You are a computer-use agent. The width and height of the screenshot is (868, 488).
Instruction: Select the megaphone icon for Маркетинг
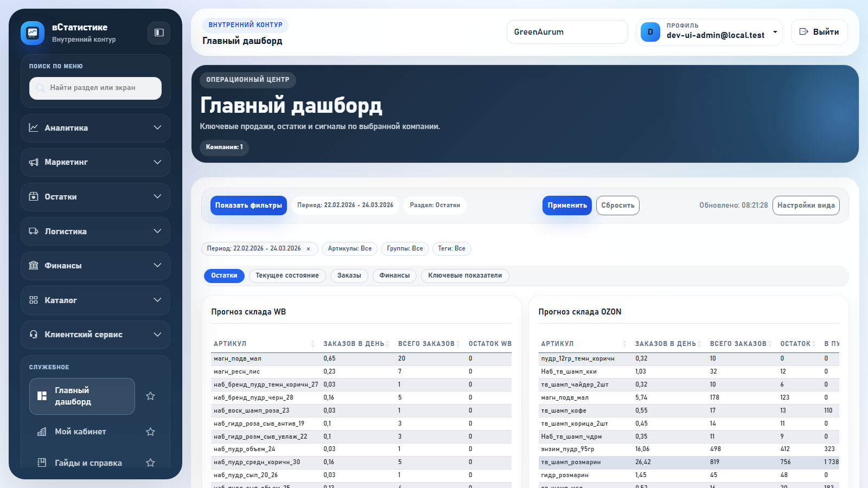pyautogui.click(x=34, y=162)
